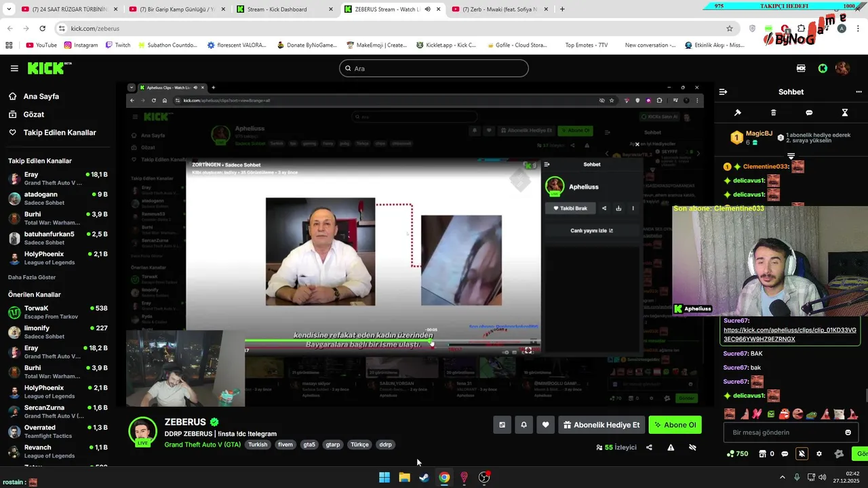Click the share stream icon
The width and height of the screenshot is (868, 488).
pos(649,447)
